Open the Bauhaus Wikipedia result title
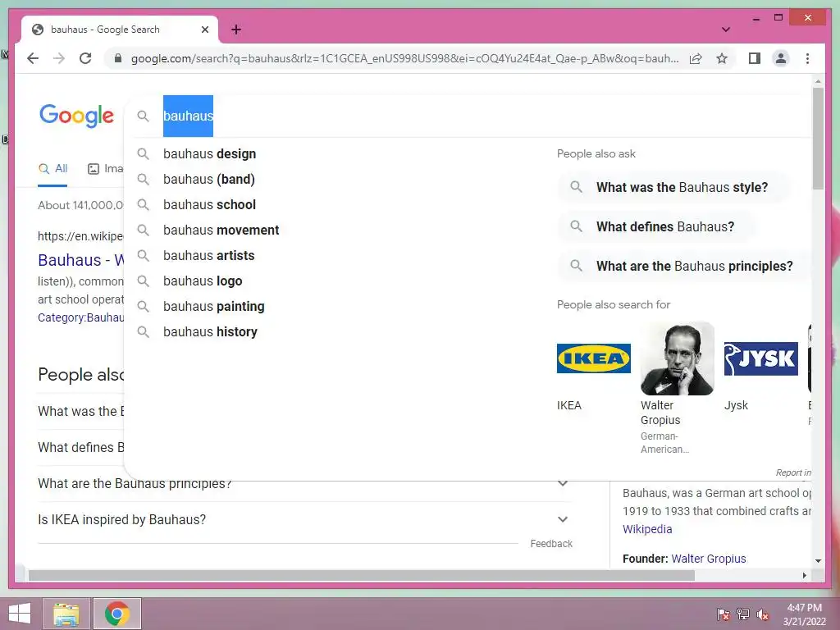This screenshot has width=840, height=630. tap(80, 260)
